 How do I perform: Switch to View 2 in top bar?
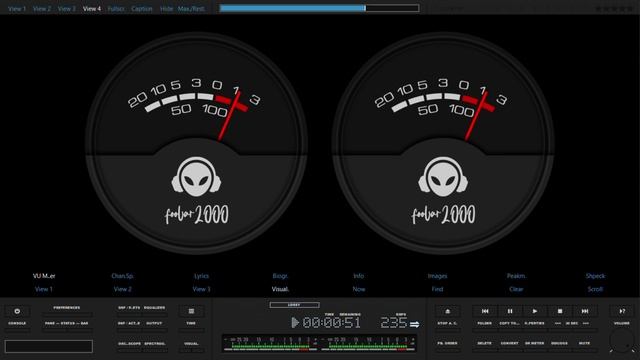(x=42, y=9)
